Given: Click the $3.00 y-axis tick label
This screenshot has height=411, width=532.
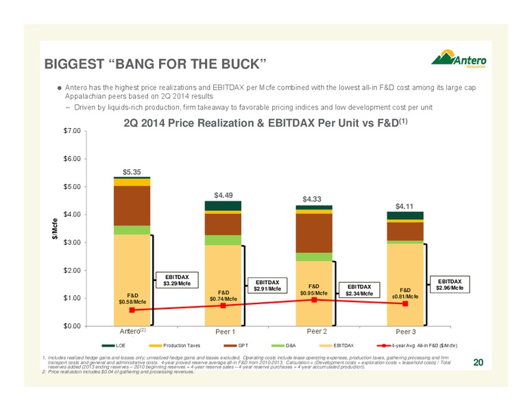Looking at the screenshot, I should pyautogui.click(x=72, y=242).
